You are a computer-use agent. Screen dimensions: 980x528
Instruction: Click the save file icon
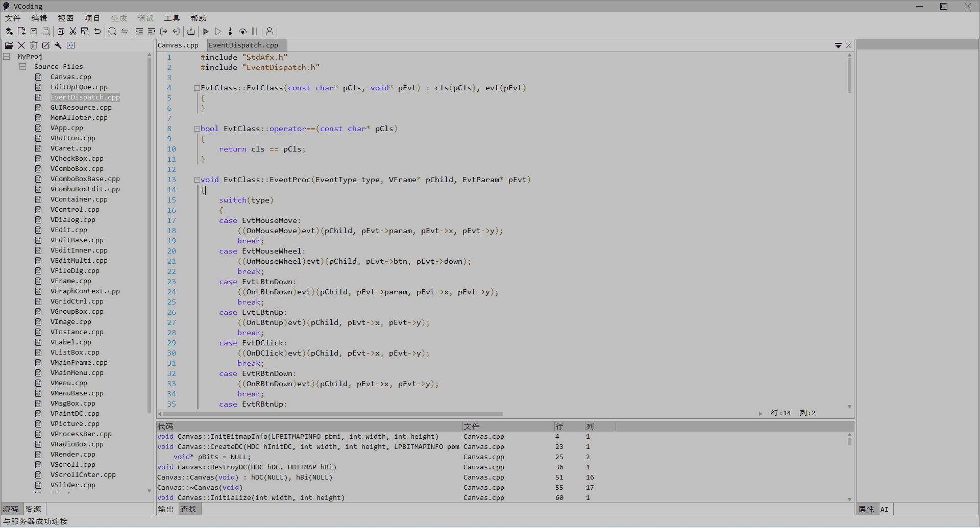pos(34,31)
